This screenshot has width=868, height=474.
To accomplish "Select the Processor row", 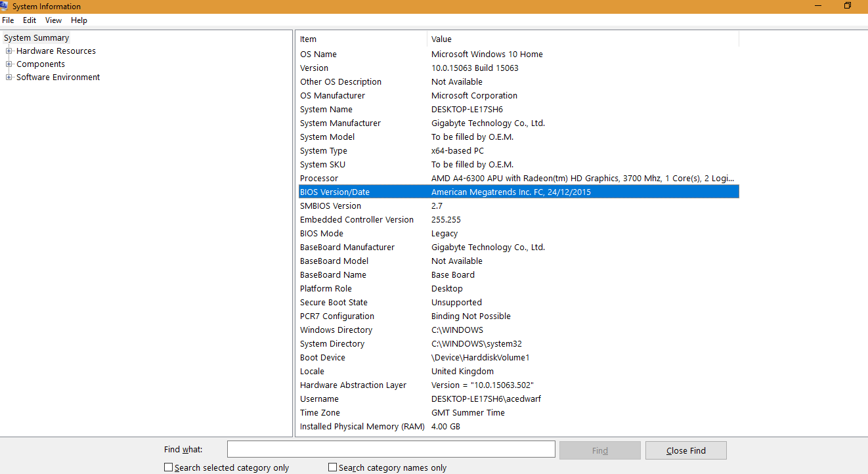I will point(517,179).
